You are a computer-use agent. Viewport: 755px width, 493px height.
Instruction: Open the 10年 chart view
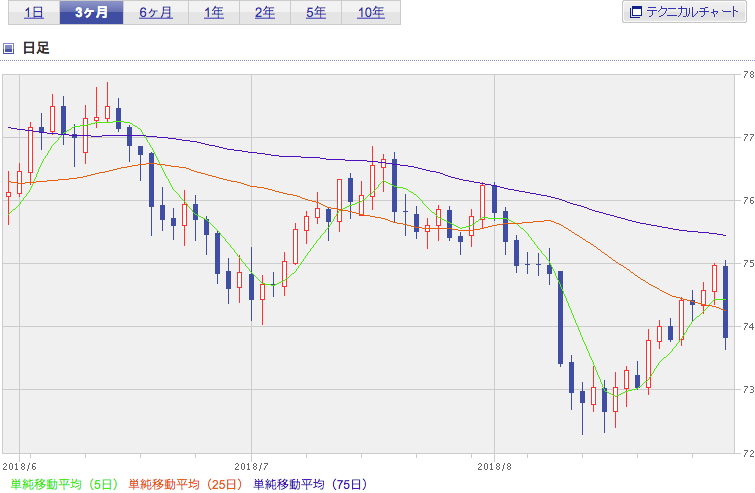tap(371, 13)
